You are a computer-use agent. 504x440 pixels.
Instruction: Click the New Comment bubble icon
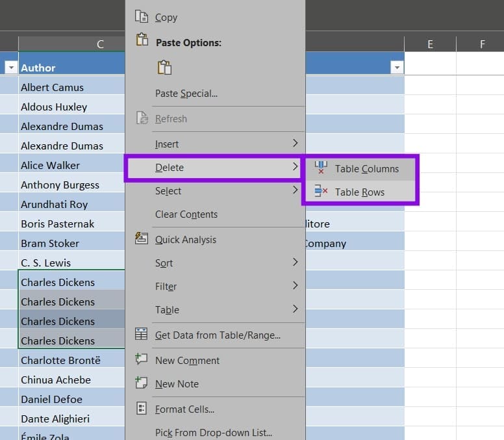(141, 359)
